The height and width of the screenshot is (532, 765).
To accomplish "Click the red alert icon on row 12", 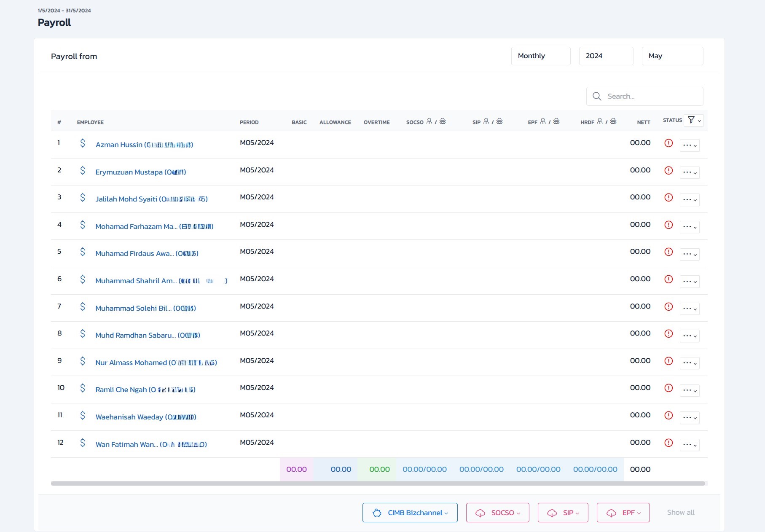I will coord(668,443).
